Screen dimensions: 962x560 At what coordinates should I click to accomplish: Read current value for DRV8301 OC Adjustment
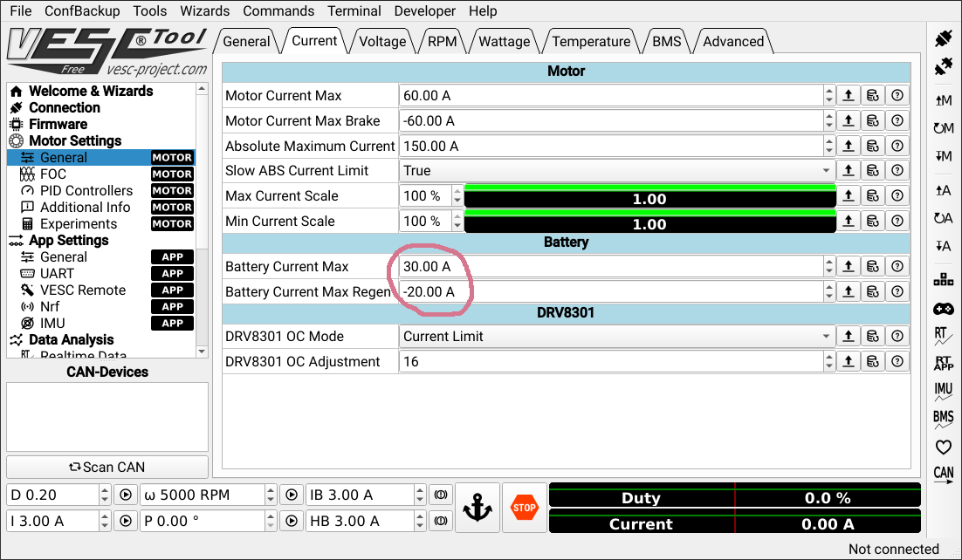[x=849, y=361]
